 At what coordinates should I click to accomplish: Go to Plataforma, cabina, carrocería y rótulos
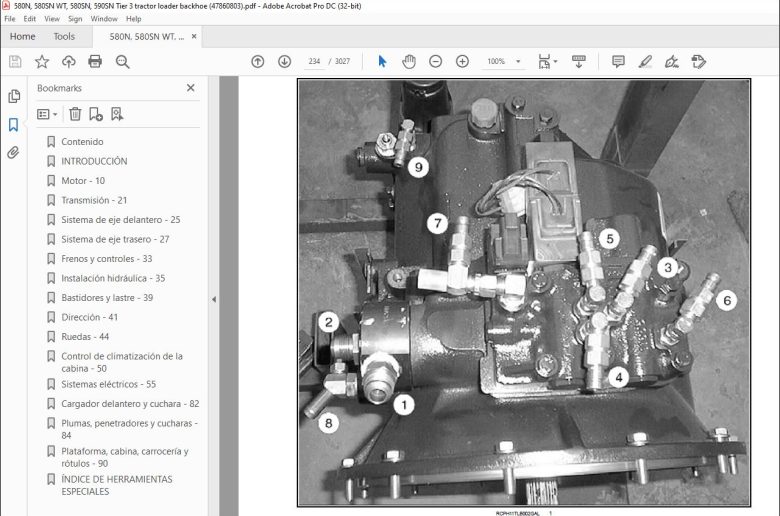125,457
